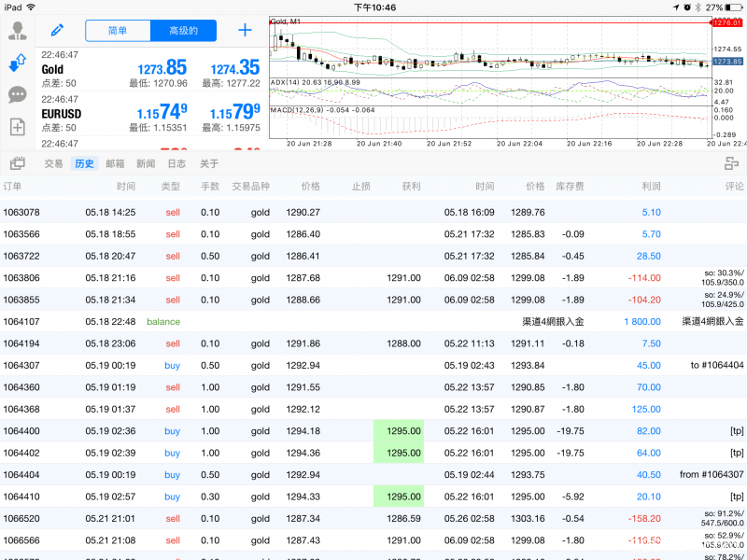Switch quotes view to 高级的 mode
Viewport: 747px width, 560px height.
[183, 31]
